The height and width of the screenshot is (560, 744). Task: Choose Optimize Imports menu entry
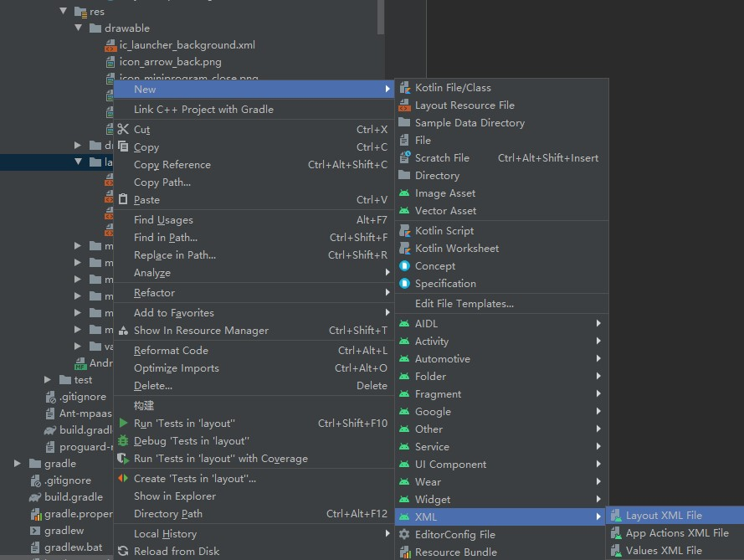tap(254, 368)
